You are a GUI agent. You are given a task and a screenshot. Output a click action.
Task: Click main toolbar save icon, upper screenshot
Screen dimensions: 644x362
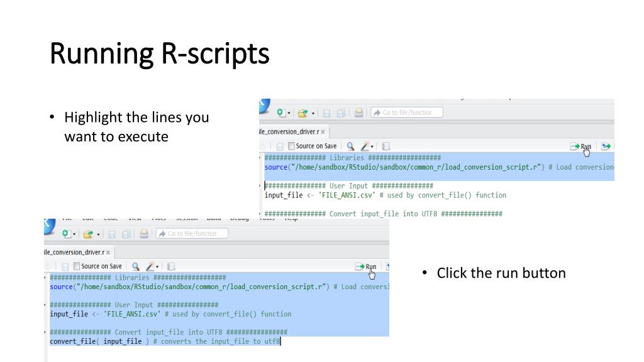click(327, 113)
